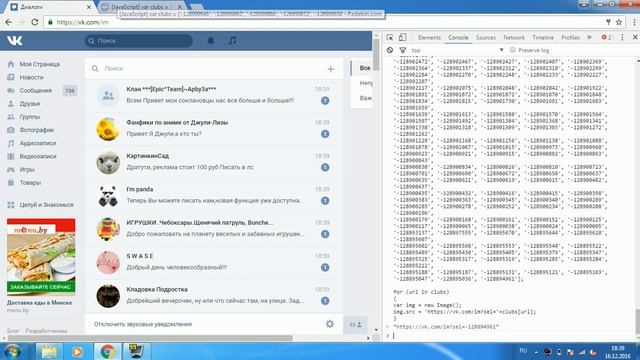The height and width of the screenshot is (360, 640).
Task: Open the Клан Epic Team dialog
Action: point(214,95)
